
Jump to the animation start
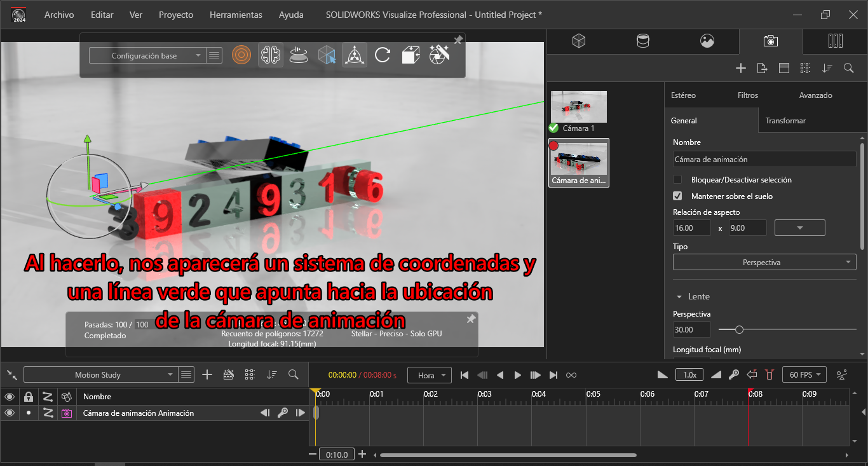pos(465,375)
